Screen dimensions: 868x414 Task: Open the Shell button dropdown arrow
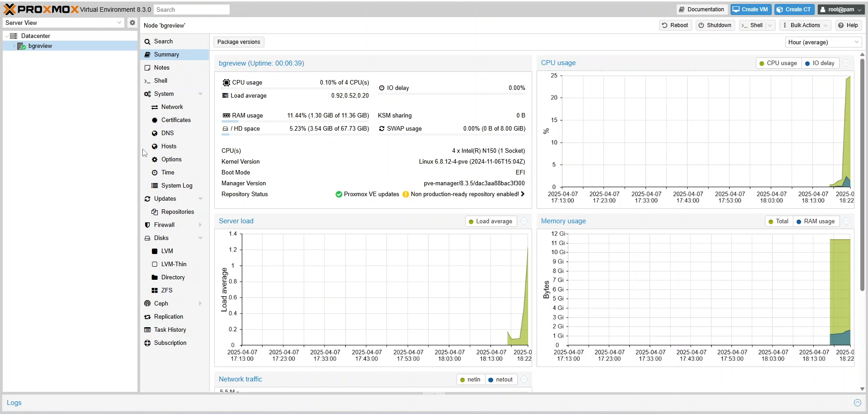tap(770, 25)
